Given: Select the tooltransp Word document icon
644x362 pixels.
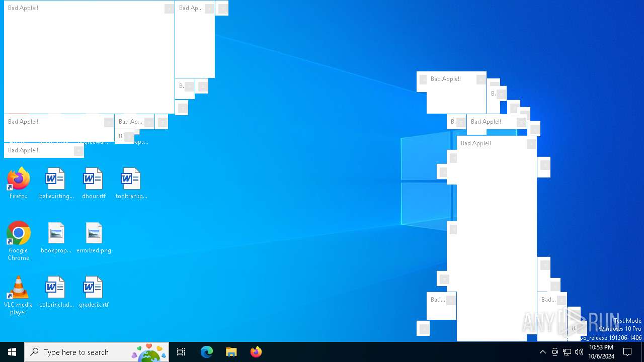Looking at the screenshot, I should (x=131, y=184).
